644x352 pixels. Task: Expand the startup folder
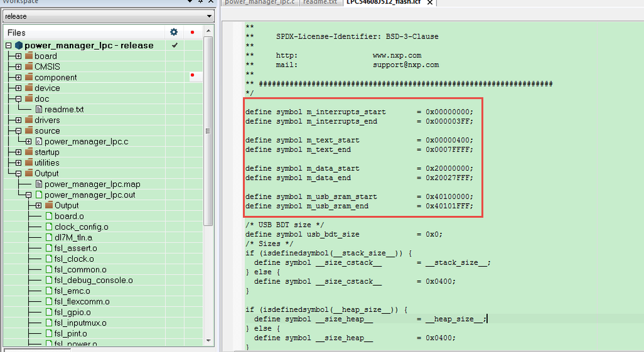(19, 152)
